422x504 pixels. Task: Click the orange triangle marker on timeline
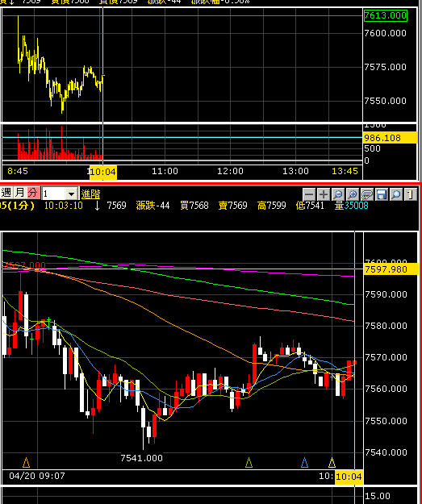click(x=27, y=463)
